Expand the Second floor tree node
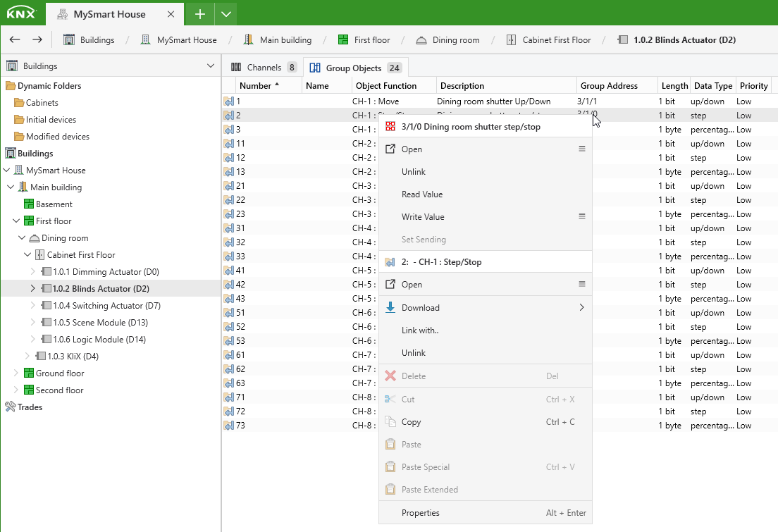 click(x=16, y=390)
